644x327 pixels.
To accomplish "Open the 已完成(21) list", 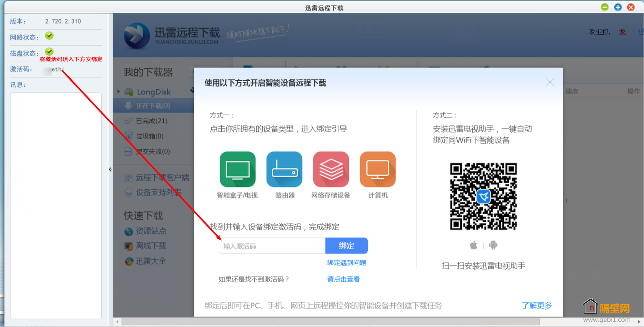I will pyautogui.click(x=152, y=121).
